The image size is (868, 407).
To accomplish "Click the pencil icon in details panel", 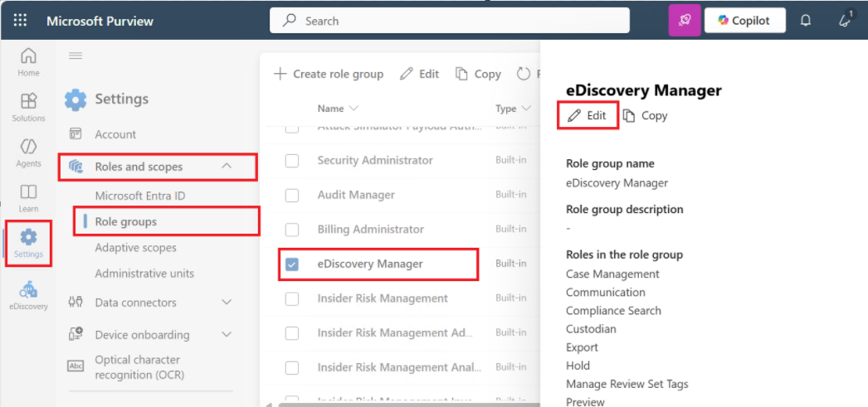I will click(x=574, y=115).
